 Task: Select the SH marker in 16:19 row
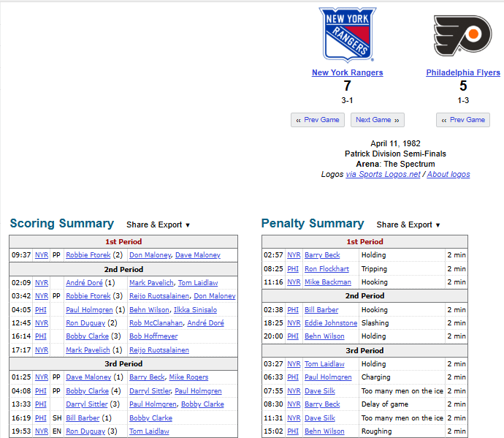click(57, 418)
